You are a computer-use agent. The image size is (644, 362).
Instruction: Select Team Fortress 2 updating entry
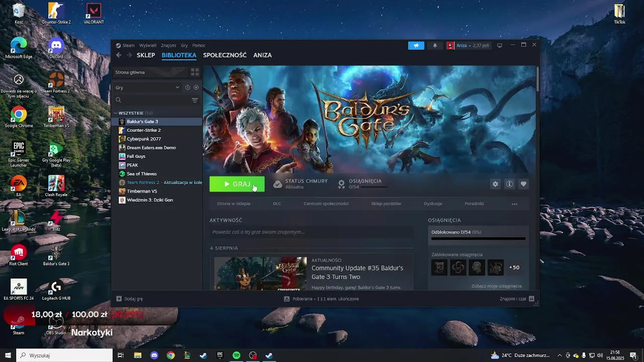[x=157, y=183]
